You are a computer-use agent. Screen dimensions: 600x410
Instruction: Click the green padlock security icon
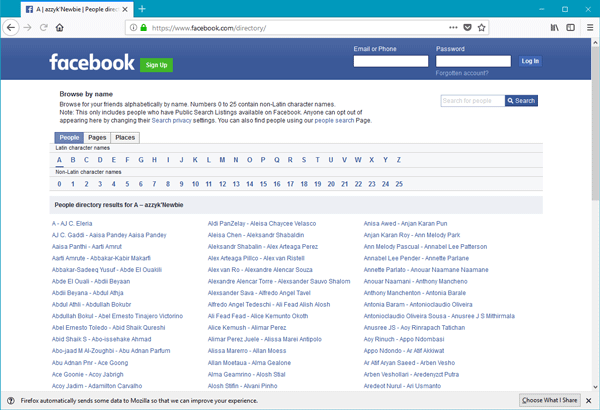[x=143, y=28]
